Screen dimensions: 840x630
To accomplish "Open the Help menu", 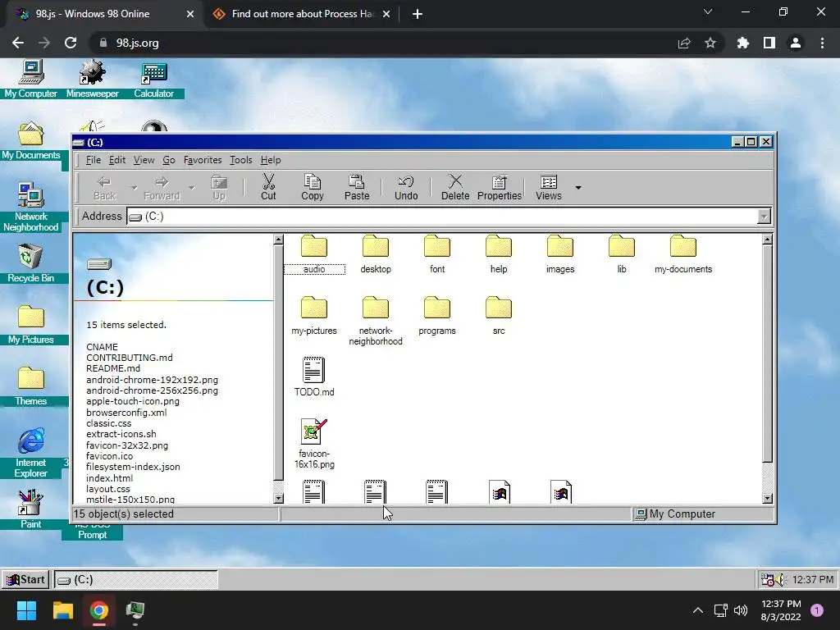I will point(271,160).
